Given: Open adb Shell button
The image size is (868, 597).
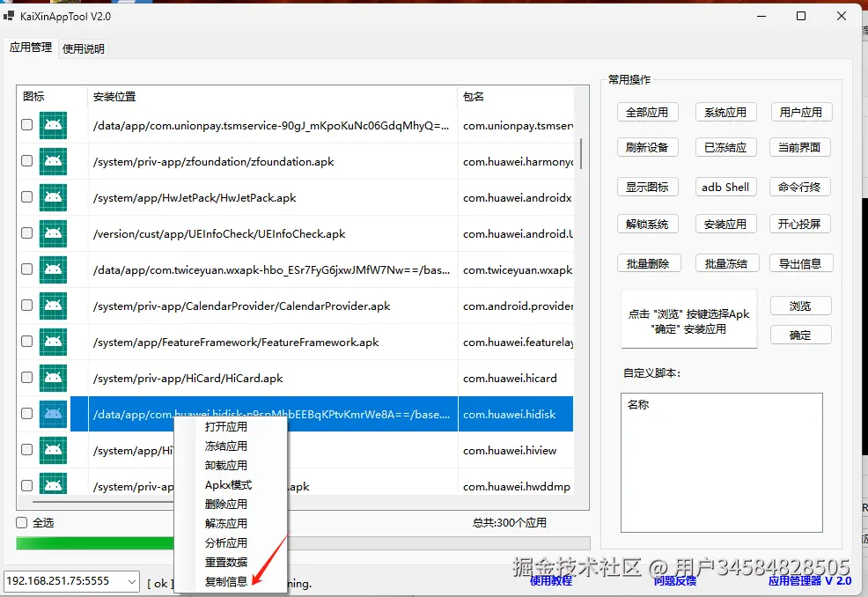Looking at the screenshot, I should click(725, 188).
